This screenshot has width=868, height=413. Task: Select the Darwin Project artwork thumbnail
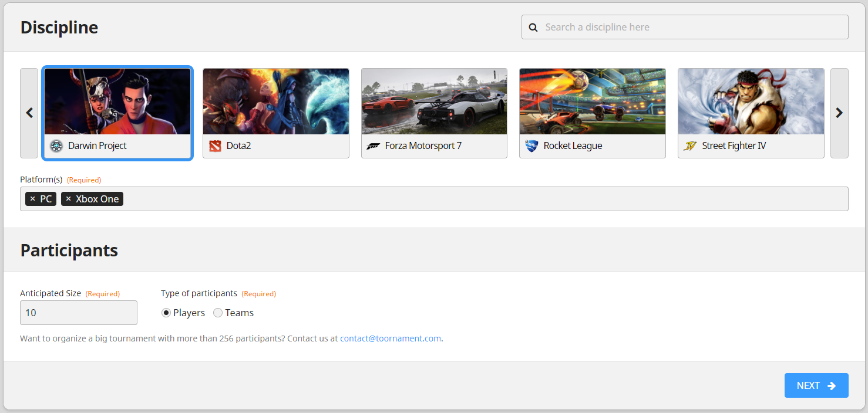[x=117, y=101]
